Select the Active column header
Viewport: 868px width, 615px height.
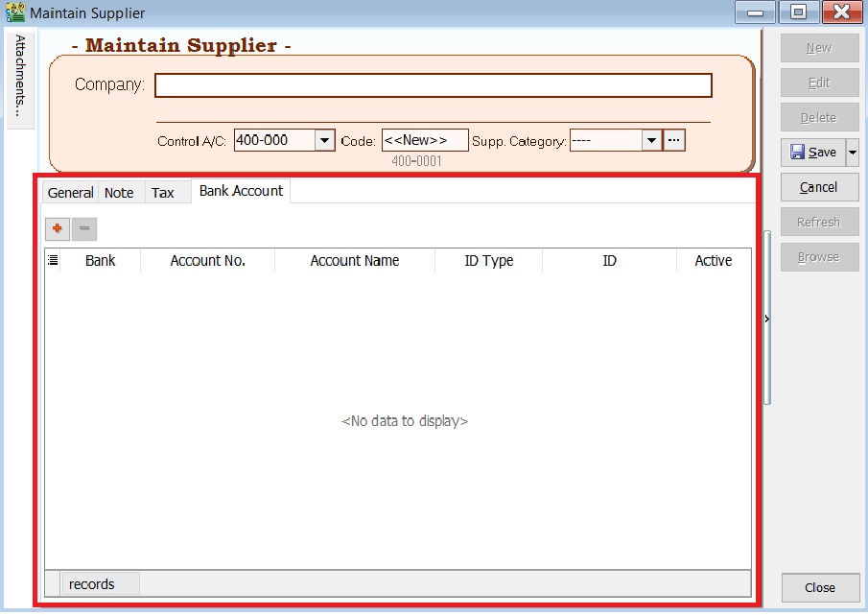click(x=713, y=260)
